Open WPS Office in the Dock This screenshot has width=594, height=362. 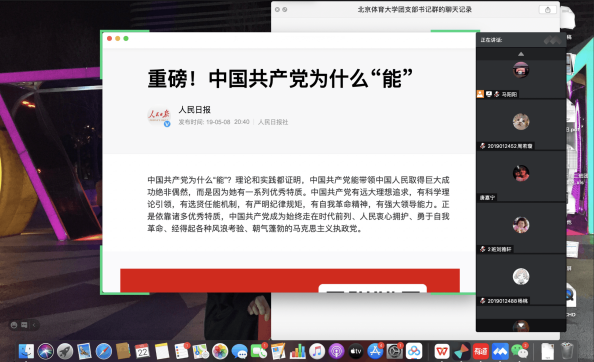(x=442, y=352)
